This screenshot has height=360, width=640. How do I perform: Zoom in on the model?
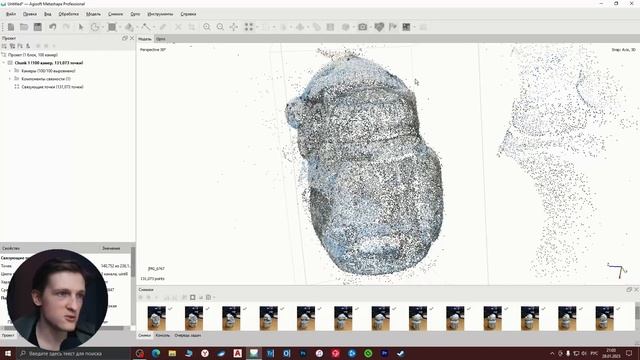[x=207, y=27]
